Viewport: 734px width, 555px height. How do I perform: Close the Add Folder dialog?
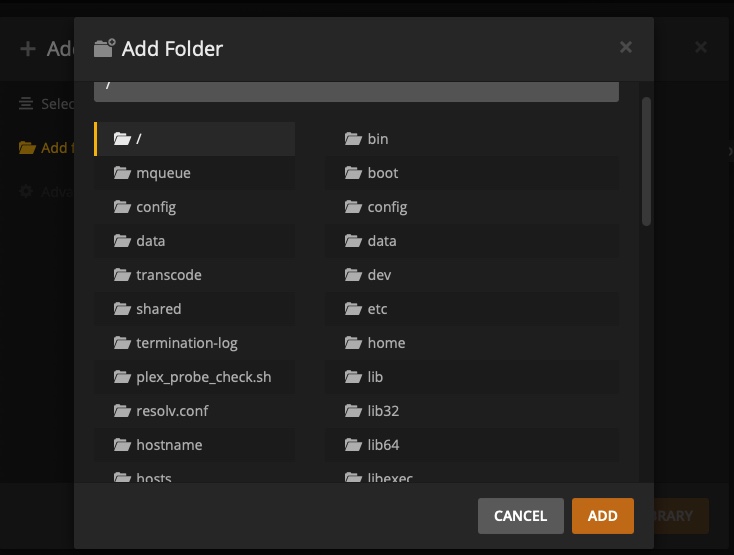pos(626,47)
